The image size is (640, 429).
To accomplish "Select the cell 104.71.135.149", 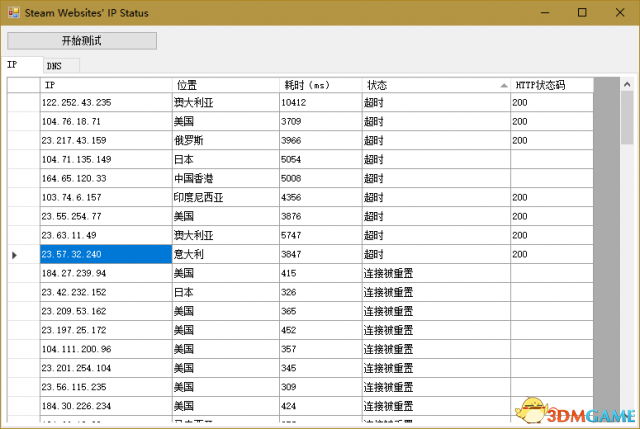I will click(106, 159).
